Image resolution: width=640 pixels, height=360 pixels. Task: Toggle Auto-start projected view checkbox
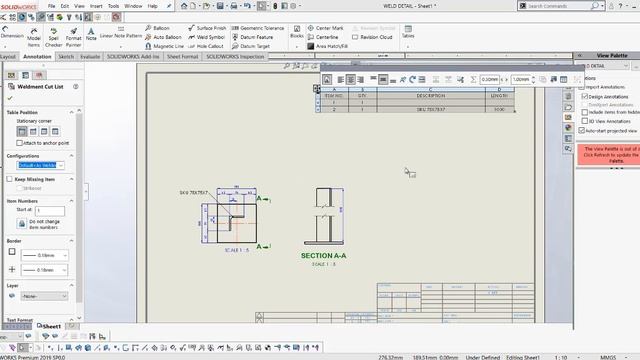582,131
